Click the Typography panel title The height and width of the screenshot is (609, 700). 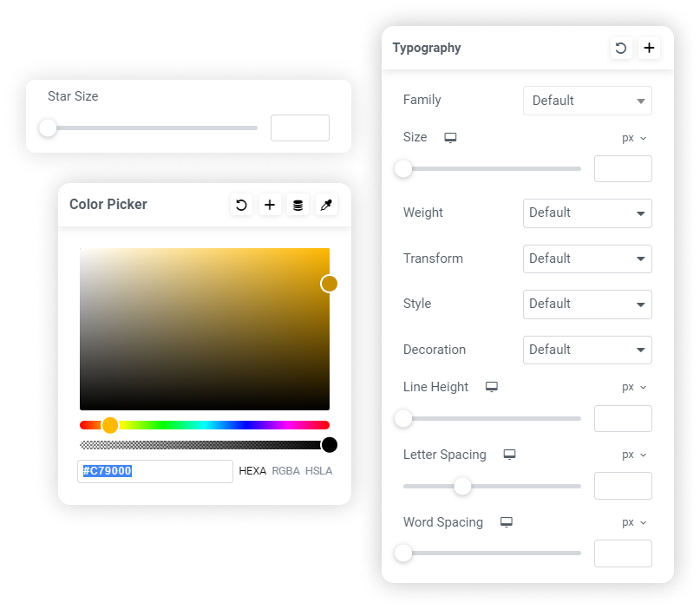point(427,49)
